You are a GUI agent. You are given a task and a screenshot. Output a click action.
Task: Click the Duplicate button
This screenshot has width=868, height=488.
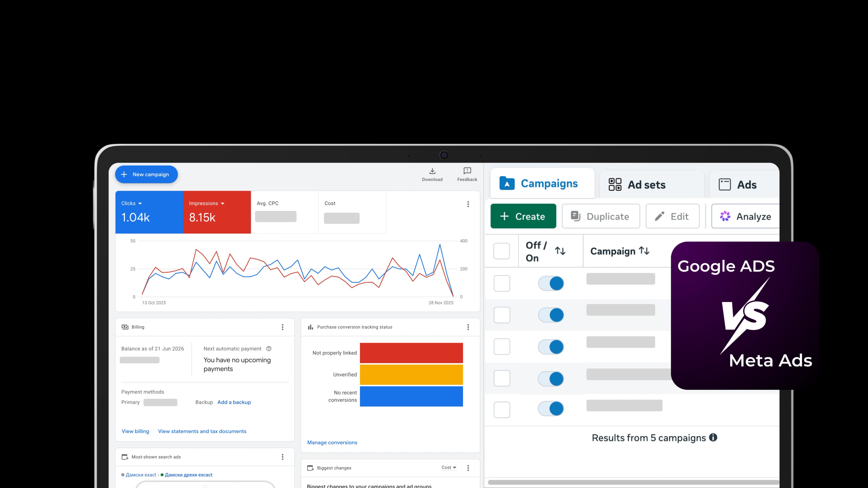[601, 216]
